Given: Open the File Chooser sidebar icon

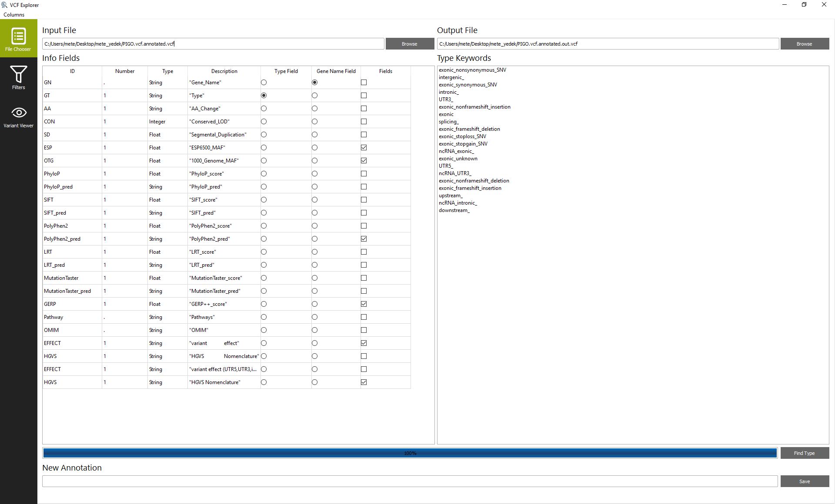Looking at the screenshot, I should click(x=18, y=38).
